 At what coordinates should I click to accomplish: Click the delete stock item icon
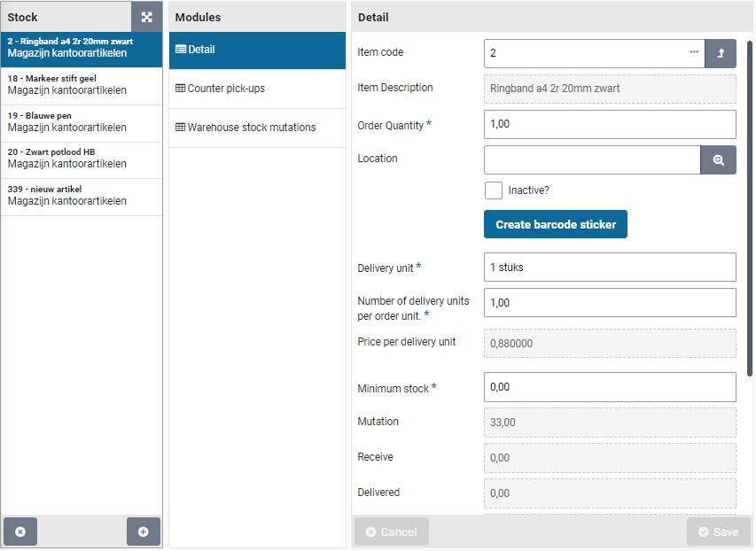tap(20, 532)
